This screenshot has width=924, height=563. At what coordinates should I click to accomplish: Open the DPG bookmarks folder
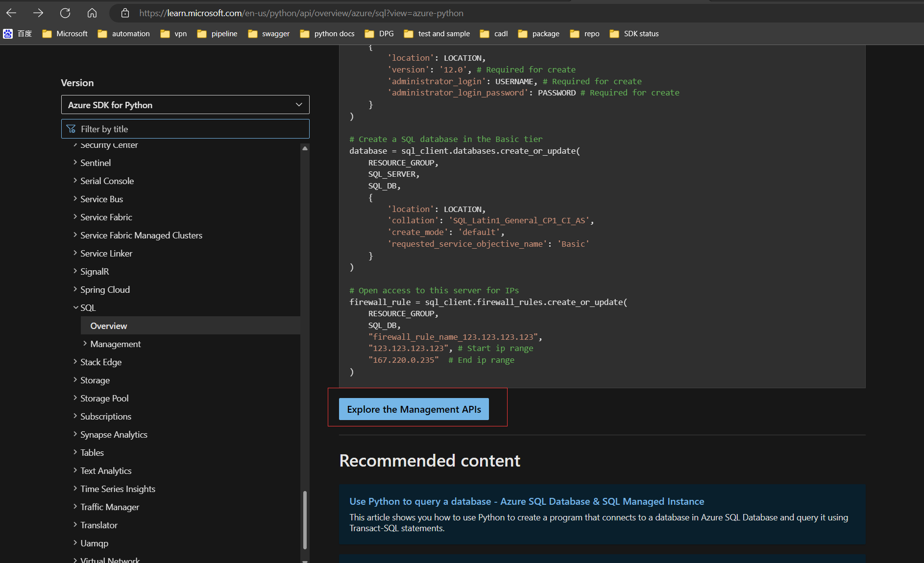pyautogui.click(x=380, y=34)
